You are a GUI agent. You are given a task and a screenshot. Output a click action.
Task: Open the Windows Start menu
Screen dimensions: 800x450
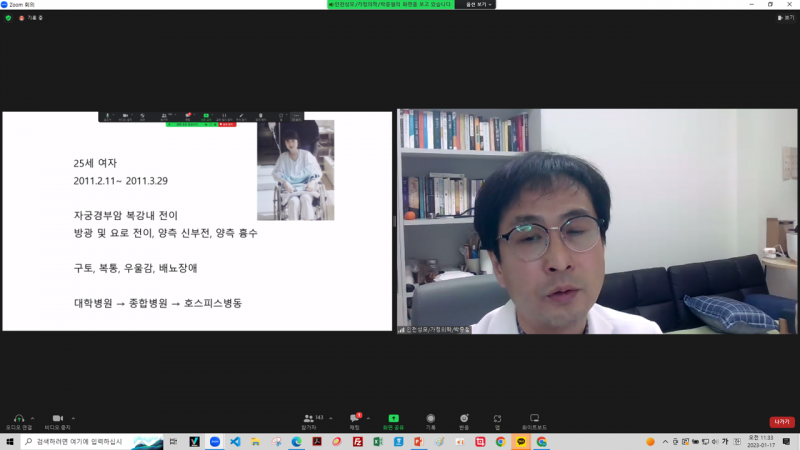point(9,441)
